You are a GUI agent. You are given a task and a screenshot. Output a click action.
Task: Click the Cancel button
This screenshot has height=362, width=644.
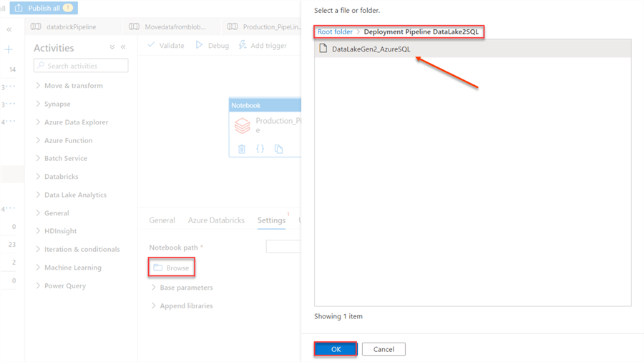[384, 349]
